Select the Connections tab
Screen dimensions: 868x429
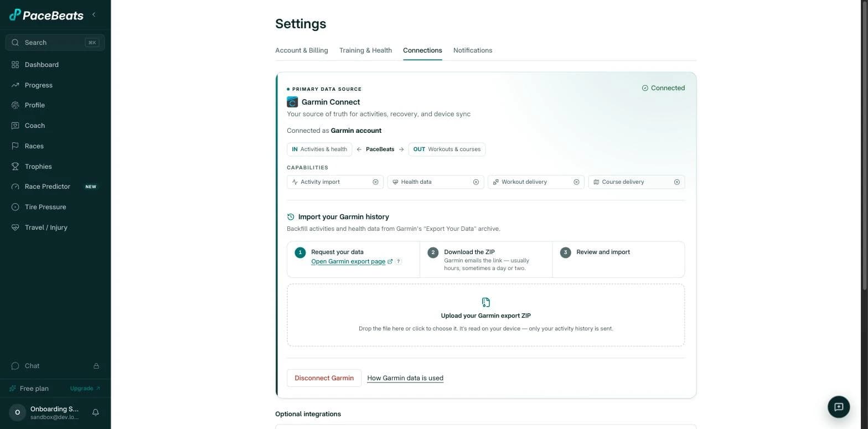pos(422,50)
